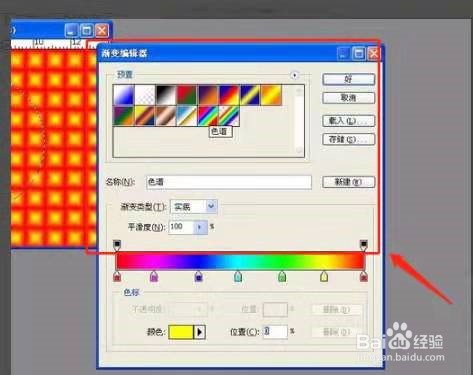This screenshot has height=375, width=473.
Task: Click the presets list scrollbar
Action: point(299,121)
